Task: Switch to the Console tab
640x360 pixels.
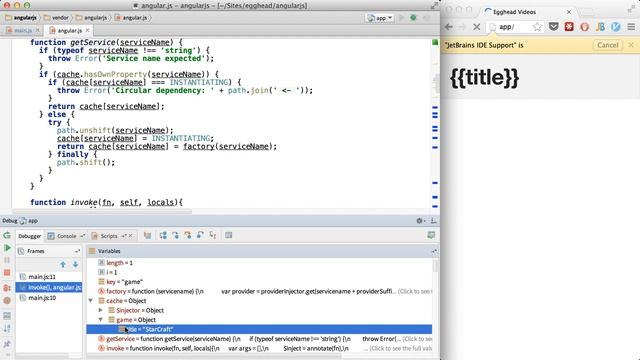Action: tap(66, 236)
